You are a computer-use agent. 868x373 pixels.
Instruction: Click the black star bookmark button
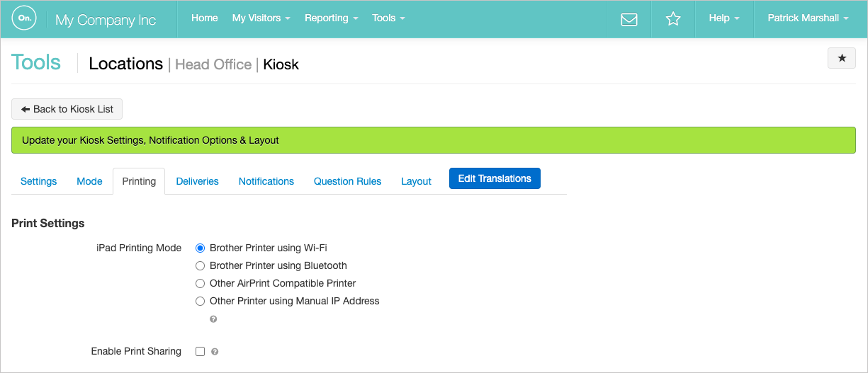click(841, 59)
